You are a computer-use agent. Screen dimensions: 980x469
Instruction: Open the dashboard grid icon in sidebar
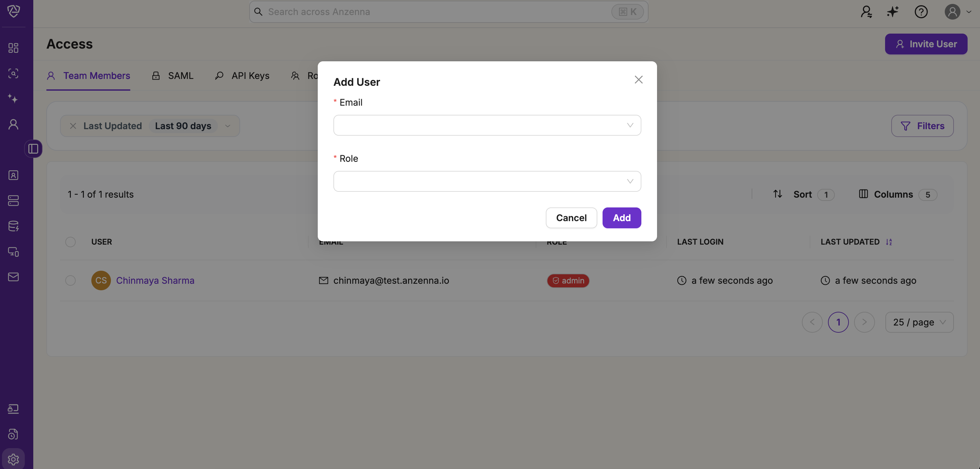[13, 48]
